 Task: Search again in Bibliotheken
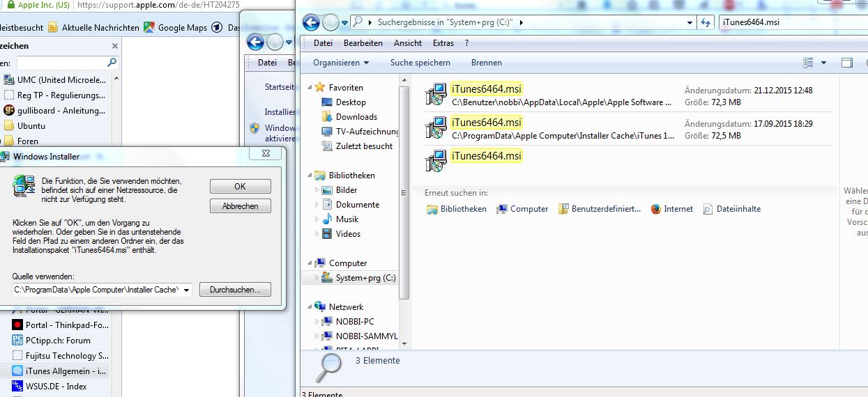click(x=457, y=209)
